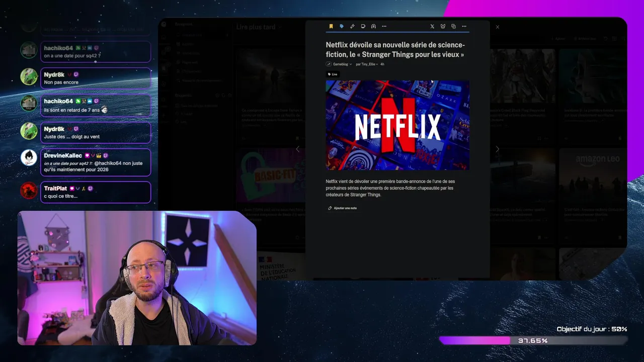Open the Netflix Stranger Things article title
The height and width of the screenshot is (362, 644).
coord(395,49)
